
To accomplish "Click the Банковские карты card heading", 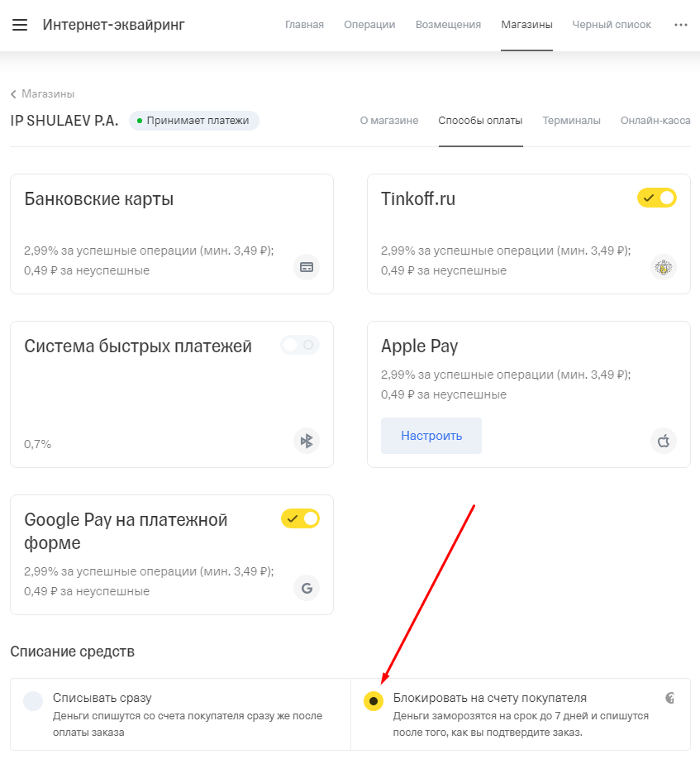I will (99, 198).
